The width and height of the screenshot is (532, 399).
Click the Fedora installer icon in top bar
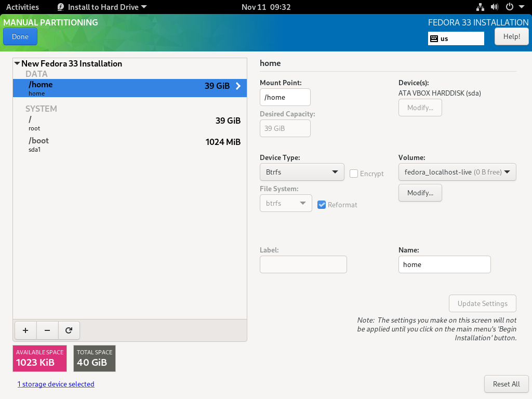(x=61, y=7)
